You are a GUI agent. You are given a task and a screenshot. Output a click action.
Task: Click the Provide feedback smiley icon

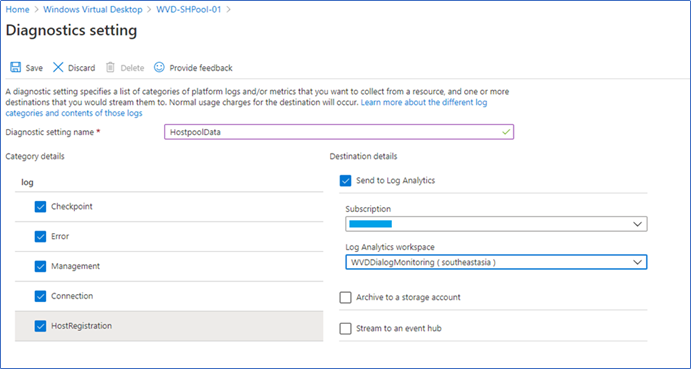[159, 67]
